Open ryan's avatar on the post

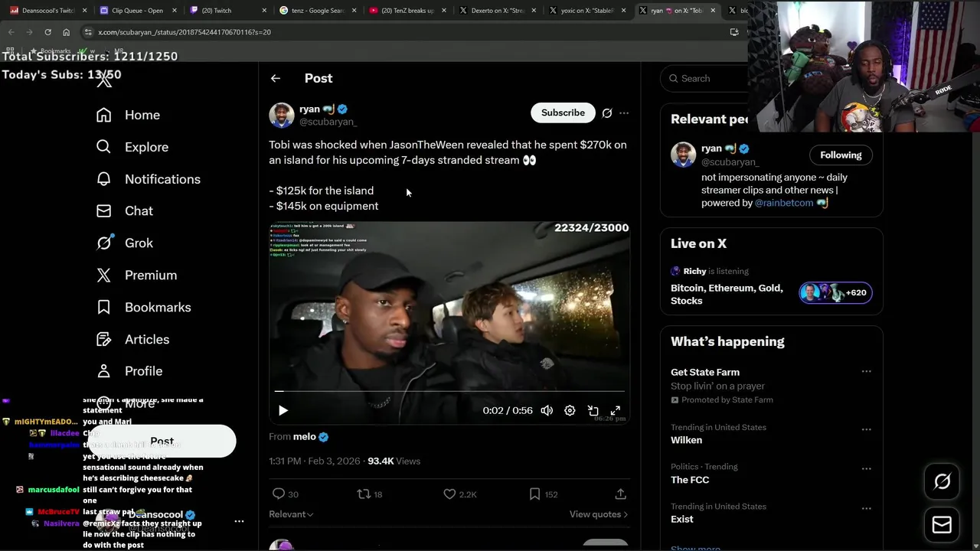click(x=282, y=116)
